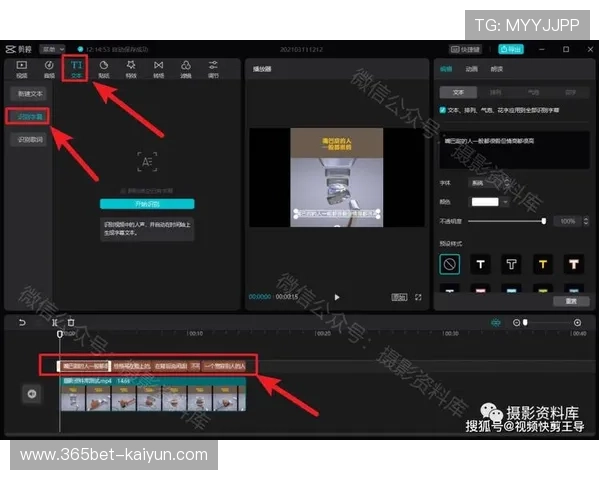Click the subtitle text editing box
Screen dimensions: 600x480
tap(514, 150)
